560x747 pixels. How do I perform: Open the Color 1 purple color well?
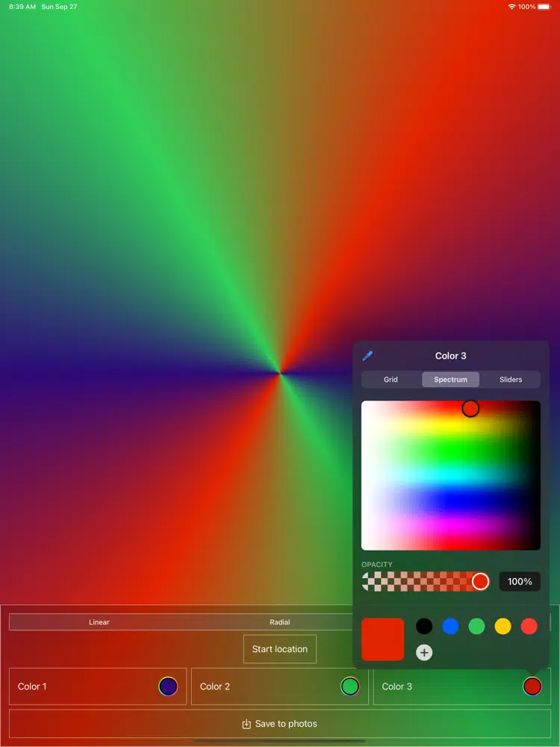(x=168, y=686)
